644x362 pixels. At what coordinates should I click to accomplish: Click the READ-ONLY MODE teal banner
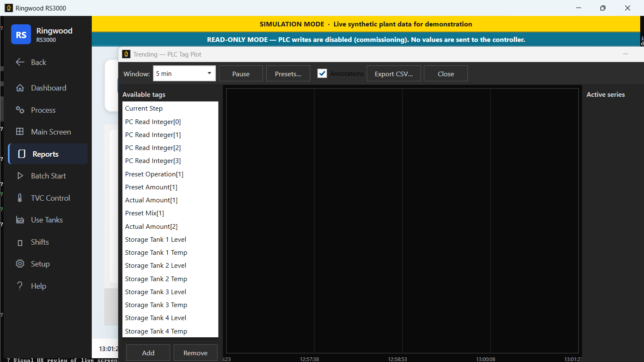pyautogui.click(x=366, y=39)
